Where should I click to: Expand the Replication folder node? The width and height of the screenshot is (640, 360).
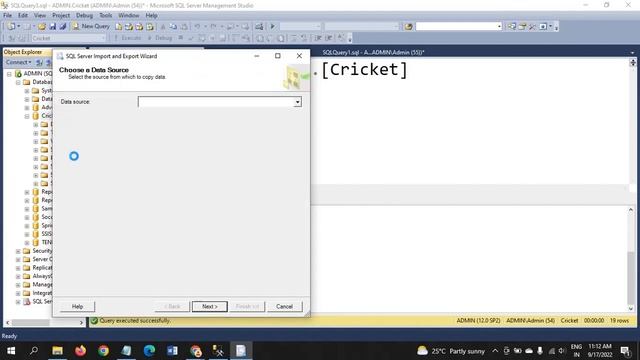(18, 268)
